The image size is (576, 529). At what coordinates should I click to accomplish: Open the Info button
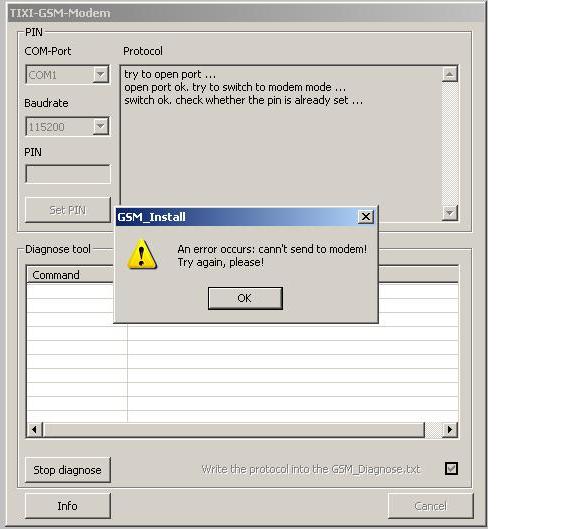[68, 506]
